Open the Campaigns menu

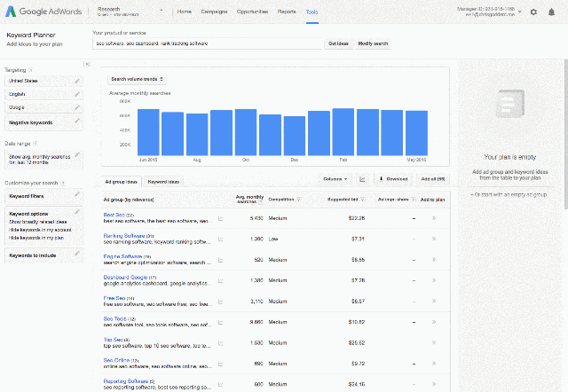(214, 12)
